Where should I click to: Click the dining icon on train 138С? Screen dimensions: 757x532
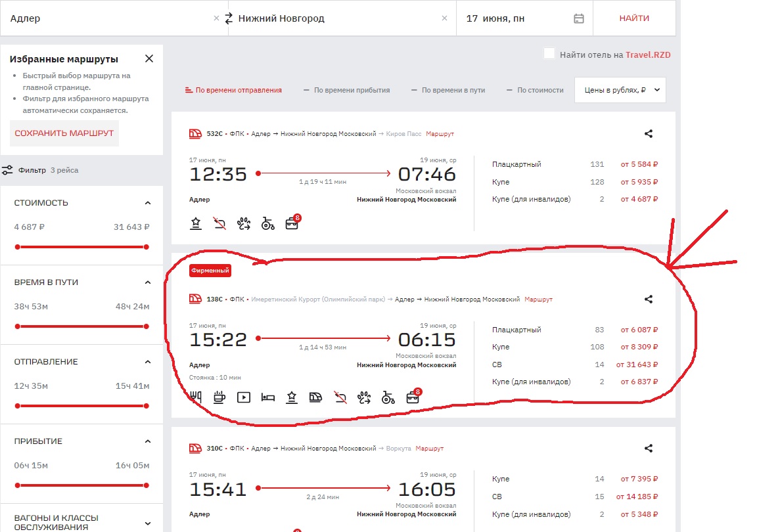point(195,397)
